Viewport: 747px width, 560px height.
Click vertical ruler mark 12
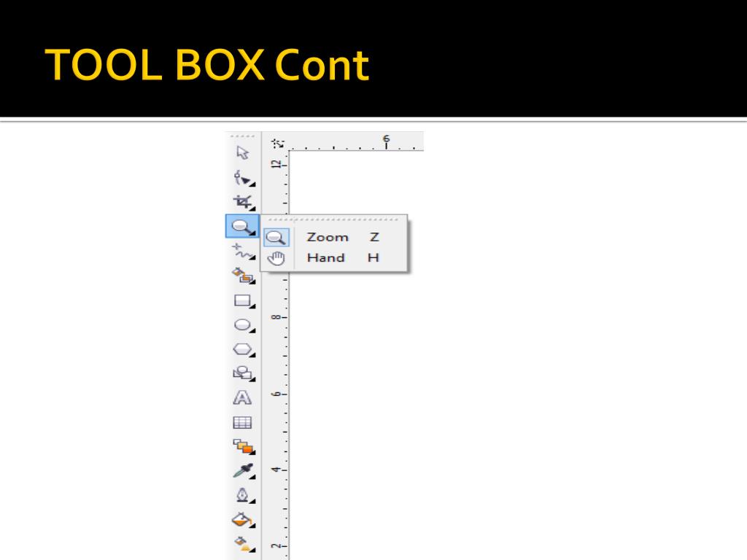[x=276, y=165]
